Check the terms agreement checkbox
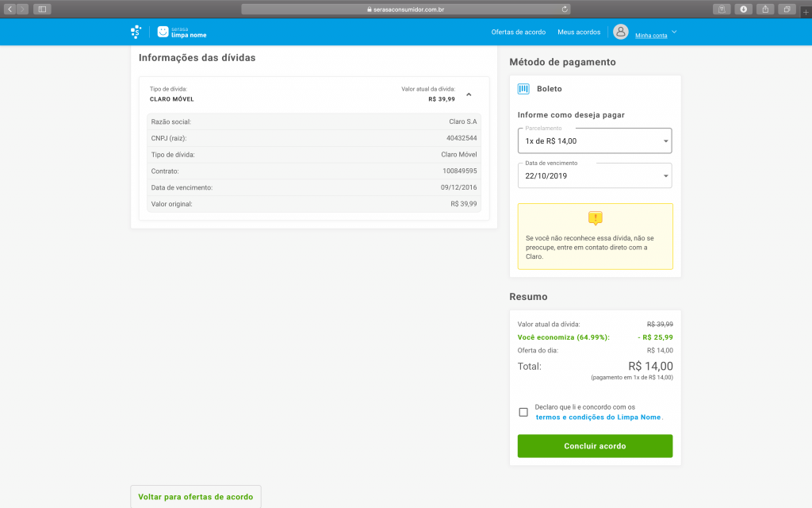 (x=523, y=412)
